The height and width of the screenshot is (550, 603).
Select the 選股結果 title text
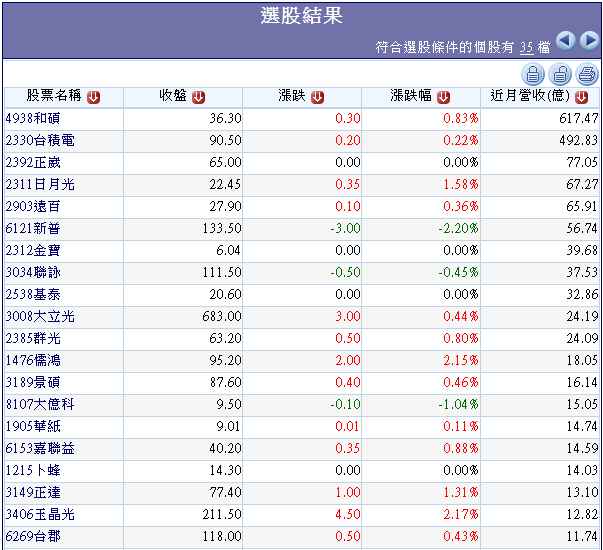[302, 16]
